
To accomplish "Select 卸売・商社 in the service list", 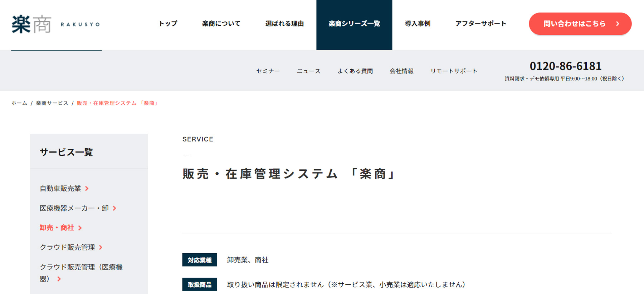I will tap(57, 228).
